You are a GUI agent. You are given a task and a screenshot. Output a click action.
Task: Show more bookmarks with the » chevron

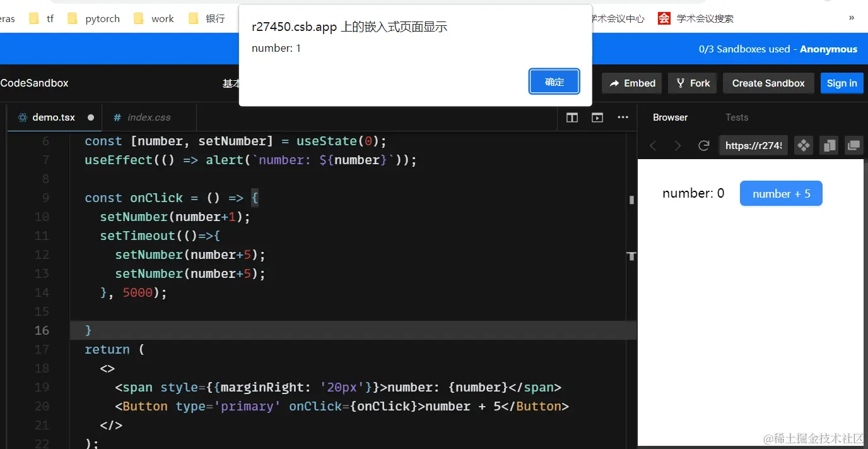[x=852, y=18]
